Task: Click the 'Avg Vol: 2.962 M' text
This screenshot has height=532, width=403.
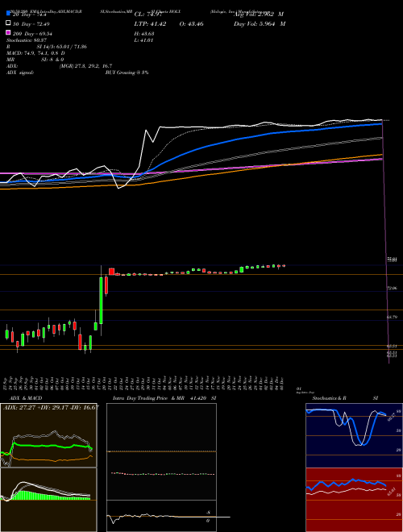Action: tap(258, 15)
